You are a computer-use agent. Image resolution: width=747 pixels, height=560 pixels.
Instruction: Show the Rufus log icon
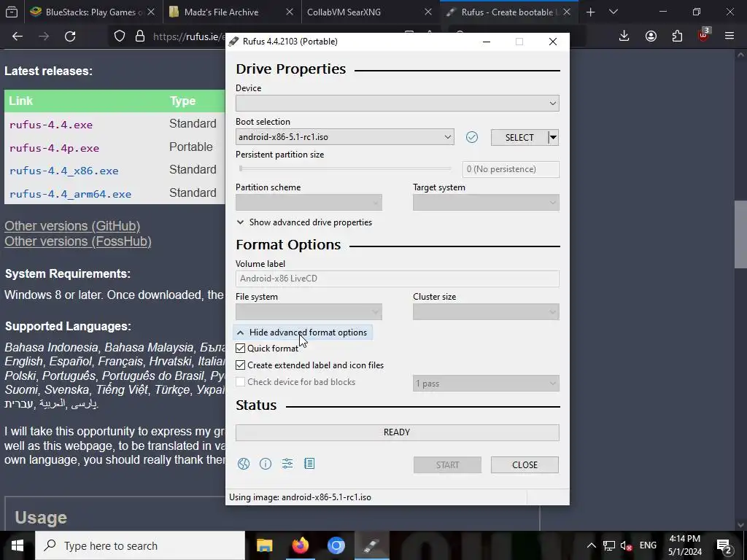pyautogui.click(x=309, y=464)
